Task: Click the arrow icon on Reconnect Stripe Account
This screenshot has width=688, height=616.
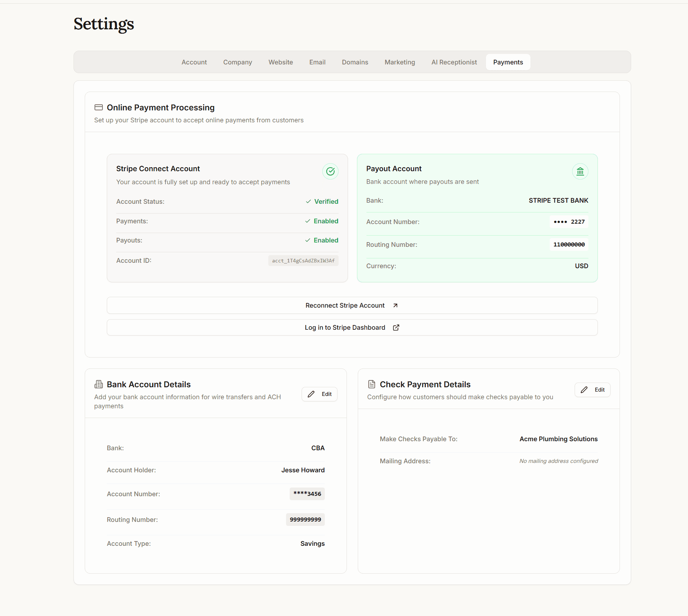Action: coord(395,305)
